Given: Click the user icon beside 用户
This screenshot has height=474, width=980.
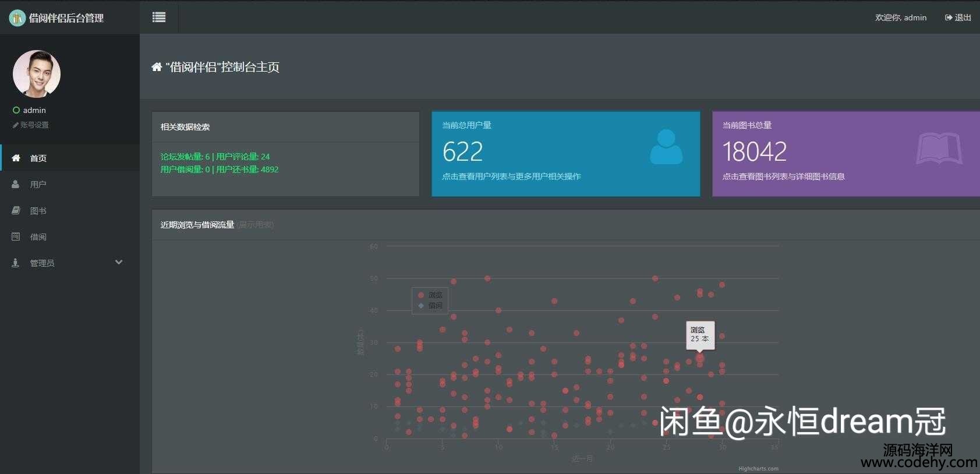Looking at the screenshot, I should (16, 184).
